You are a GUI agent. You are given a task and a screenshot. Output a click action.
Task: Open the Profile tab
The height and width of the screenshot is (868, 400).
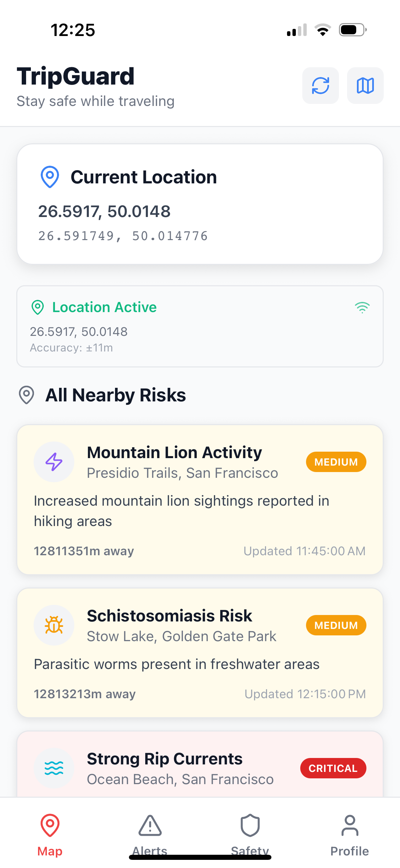click(350, 835)
